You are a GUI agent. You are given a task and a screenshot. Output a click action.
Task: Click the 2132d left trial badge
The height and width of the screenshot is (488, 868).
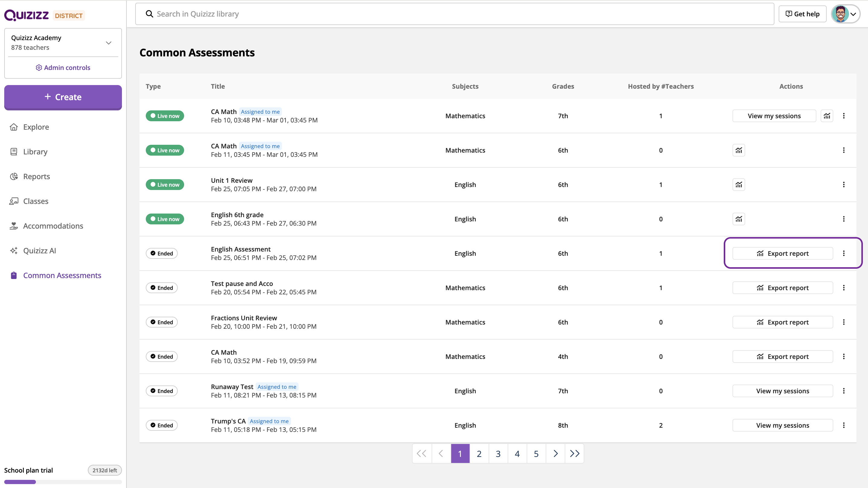(105, 470)
